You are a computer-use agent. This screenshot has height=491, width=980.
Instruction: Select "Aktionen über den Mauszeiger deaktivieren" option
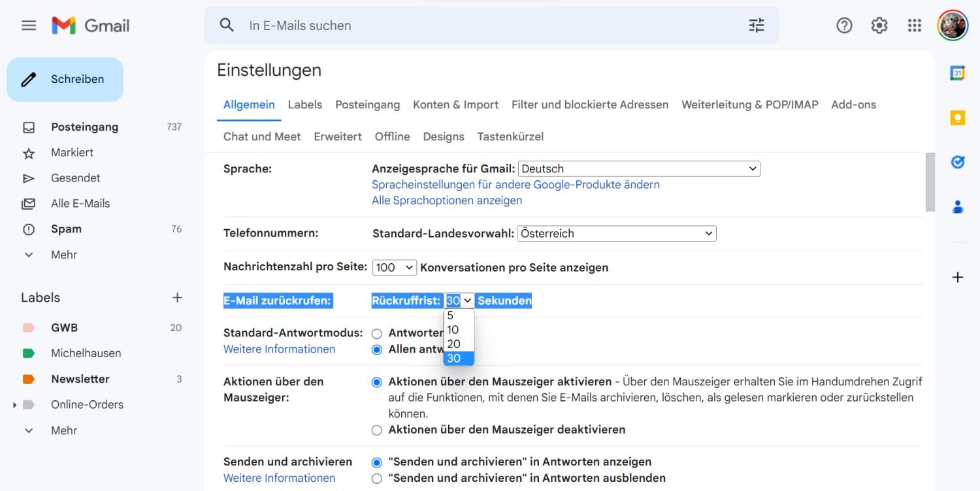click(x=376, y=430)
